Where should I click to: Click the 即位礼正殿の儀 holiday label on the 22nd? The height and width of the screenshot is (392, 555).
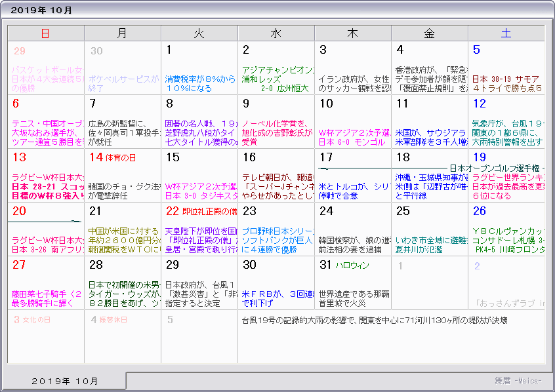click(210, 211)
